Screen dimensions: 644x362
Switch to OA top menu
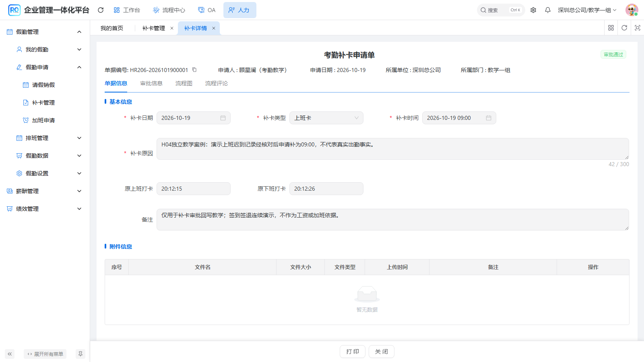click(207, 10)
